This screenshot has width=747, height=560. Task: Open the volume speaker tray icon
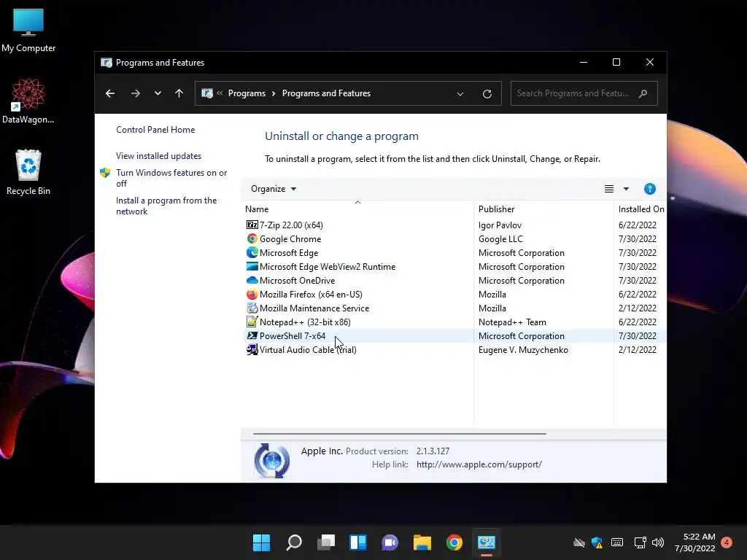(x=658, y=542)
